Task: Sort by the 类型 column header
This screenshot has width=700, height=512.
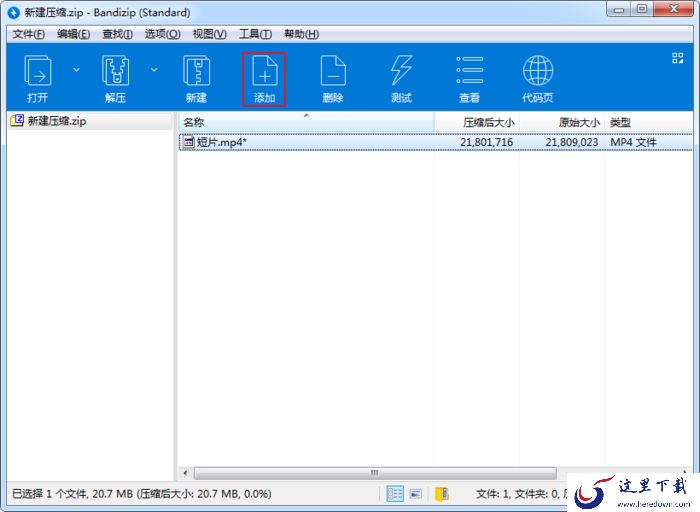Action: pyautogui.click(x=649, y=122)
